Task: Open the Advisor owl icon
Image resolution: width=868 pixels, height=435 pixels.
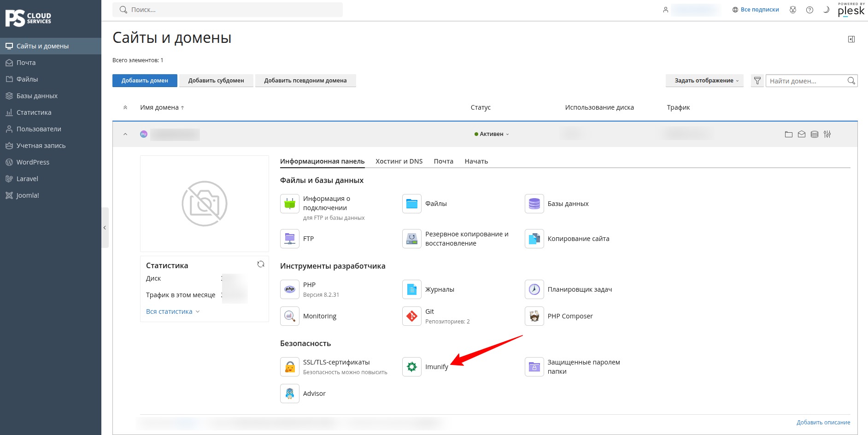Action: point(290,394)
